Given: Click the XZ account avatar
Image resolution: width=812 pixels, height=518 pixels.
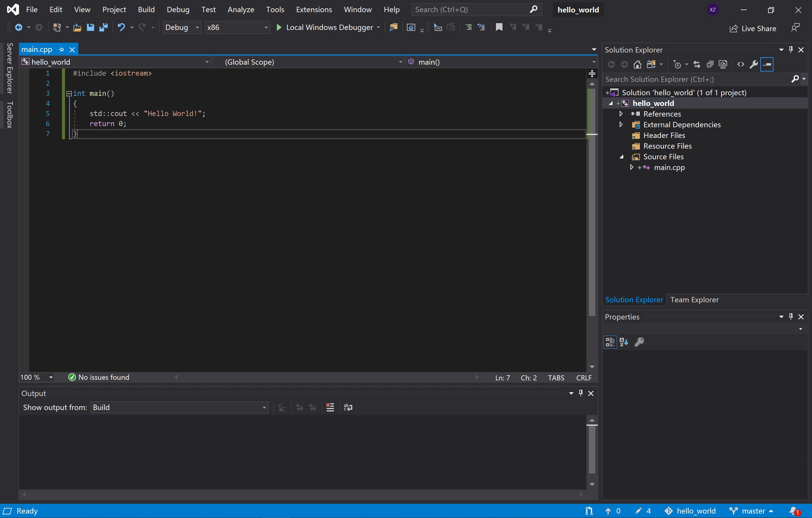Looking at the screenshot, I should [713, 9].
